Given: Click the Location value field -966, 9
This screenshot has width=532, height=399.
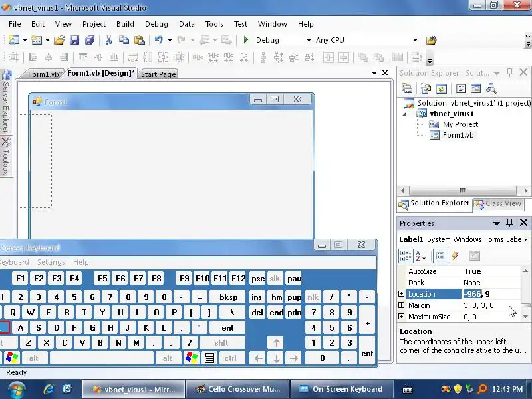Looking at the screenshot, I should [x=491, y=294].
